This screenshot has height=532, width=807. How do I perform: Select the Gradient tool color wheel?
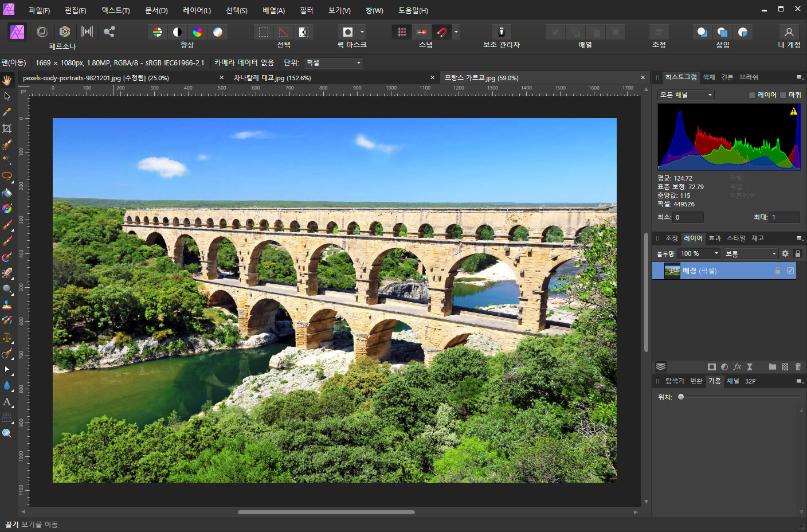coord(7,209)
